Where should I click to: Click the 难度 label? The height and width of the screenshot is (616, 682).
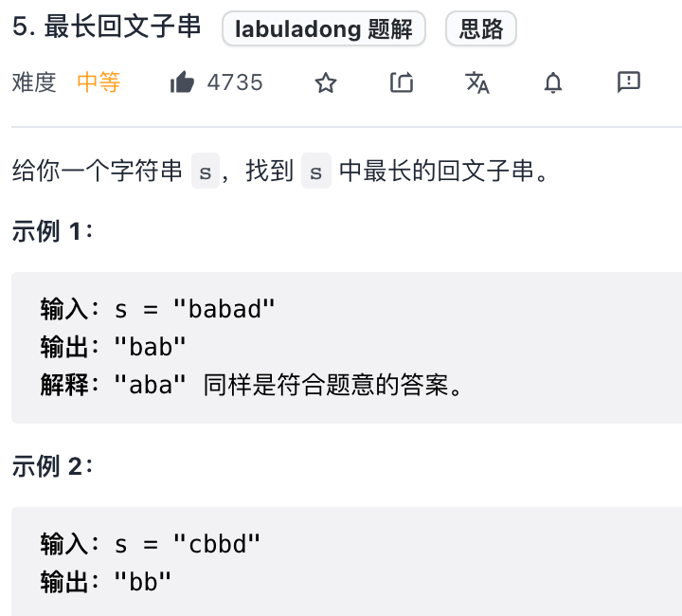[35, 83]
